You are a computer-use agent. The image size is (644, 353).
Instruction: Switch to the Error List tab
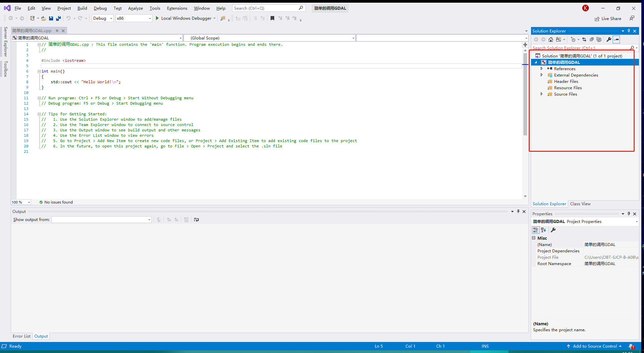22,336
